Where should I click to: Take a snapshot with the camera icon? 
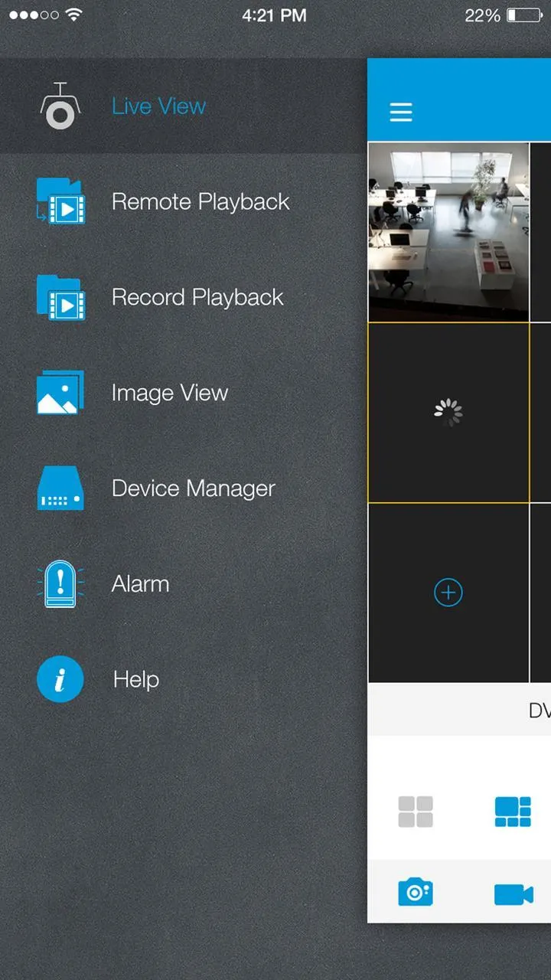pyautogui.click(x=416, y=893)
